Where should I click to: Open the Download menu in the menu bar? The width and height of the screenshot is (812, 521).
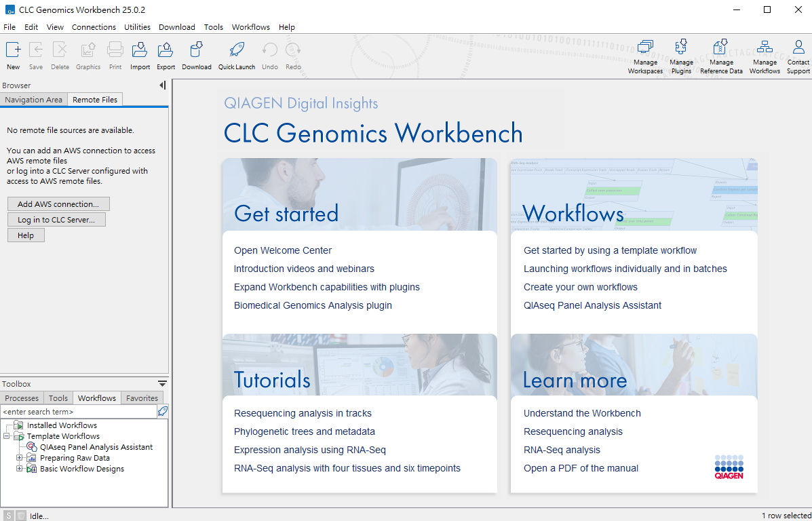click(x=176, y=27)
